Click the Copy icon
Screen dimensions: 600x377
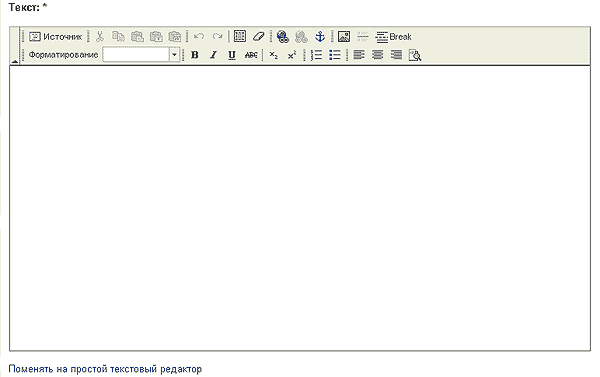[x=118, y=37]
